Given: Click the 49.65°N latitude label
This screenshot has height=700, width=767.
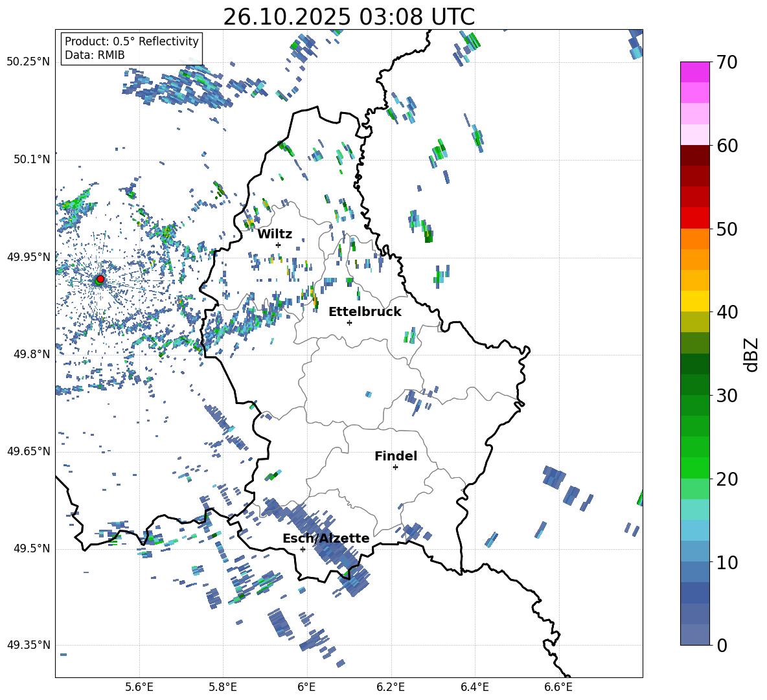Looking at the screenshot, I should point(29,451).
